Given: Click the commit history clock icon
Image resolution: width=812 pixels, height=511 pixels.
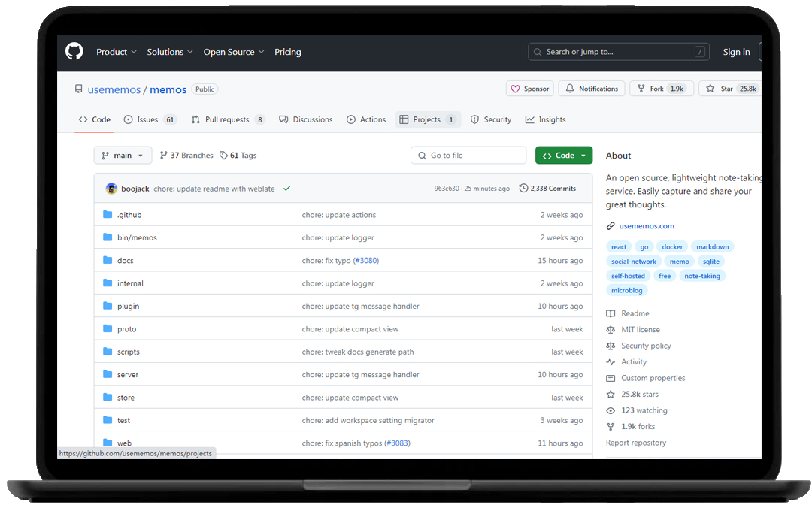Looking at the screenshot, I should (x=523, y=189).
